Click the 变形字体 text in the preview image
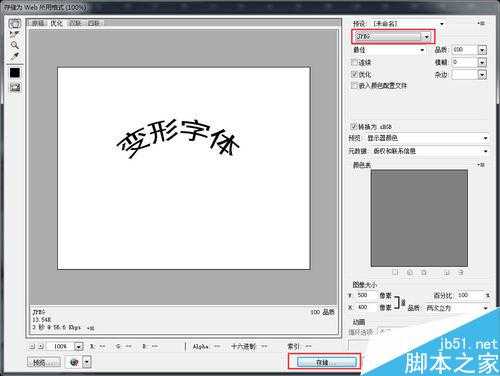The image size is (500, 376). tap(178, 139)
